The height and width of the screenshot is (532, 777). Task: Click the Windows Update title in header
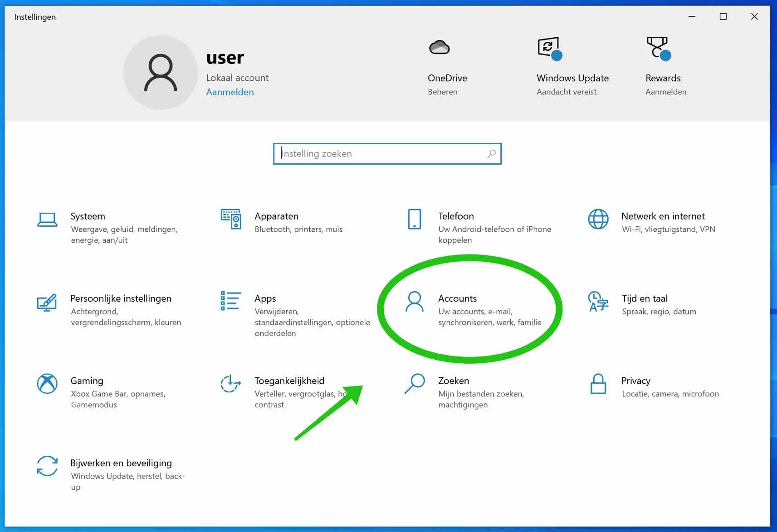pos(572,78)
